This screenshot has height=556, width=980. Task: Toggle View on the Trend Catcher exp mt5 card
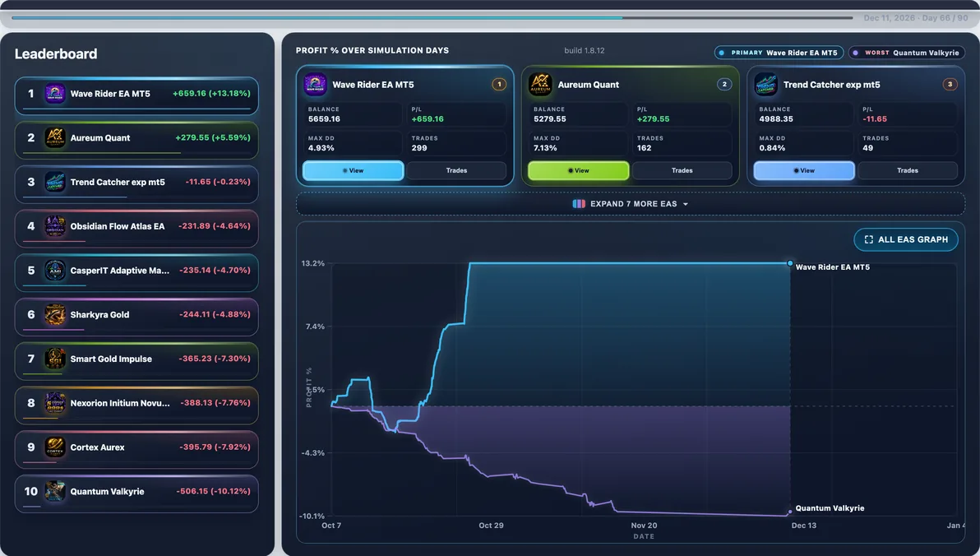pos(804,170)
